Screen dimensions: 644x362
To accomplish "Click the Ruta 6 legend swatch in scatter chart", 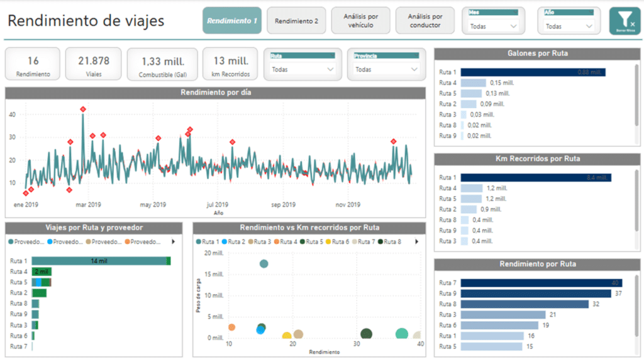I will (328, 242).
